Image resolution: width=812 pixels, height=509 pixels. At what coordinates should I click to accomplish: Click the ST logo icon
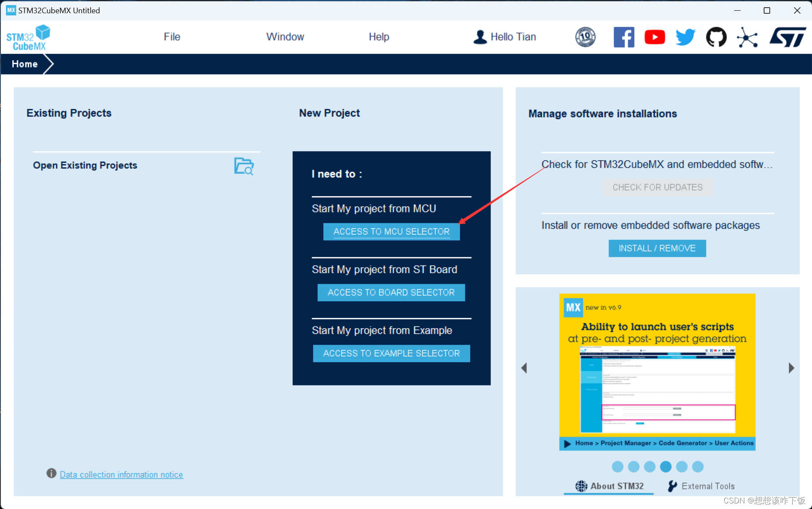click(788, 37)
